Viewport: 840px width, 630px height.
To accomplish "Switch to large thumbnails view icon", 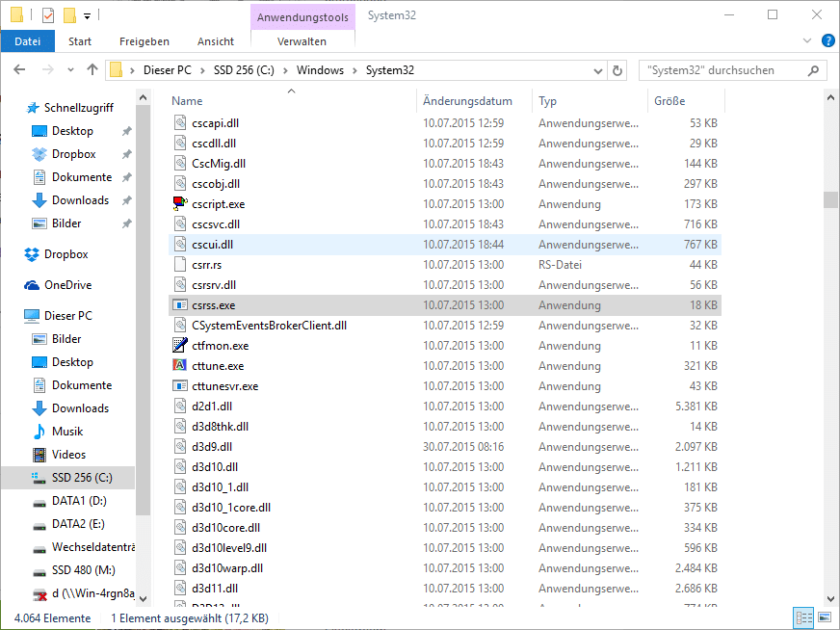I will [x=825, y=617].
